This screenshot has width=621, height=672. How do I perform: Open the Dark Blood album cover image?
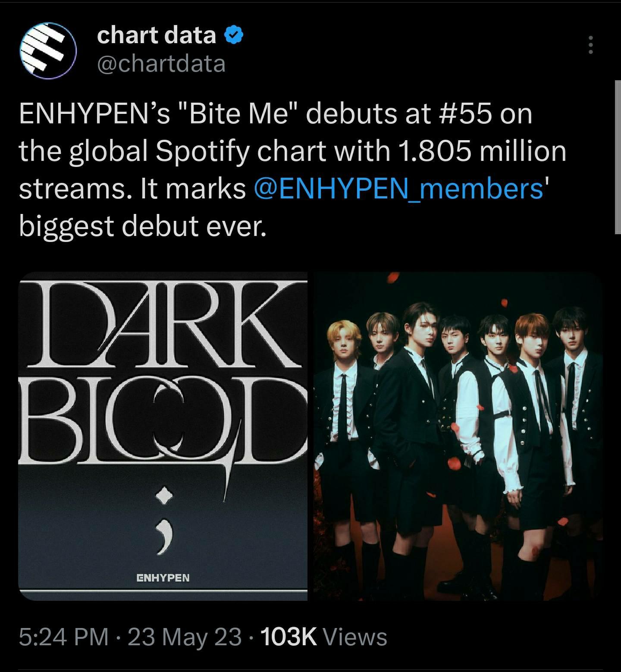point(163,436)
